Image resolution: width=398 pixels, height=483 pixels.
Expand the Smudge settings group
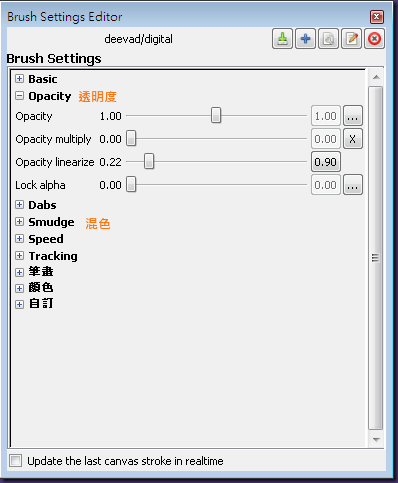pyautogui.click(x=20, y=222)
